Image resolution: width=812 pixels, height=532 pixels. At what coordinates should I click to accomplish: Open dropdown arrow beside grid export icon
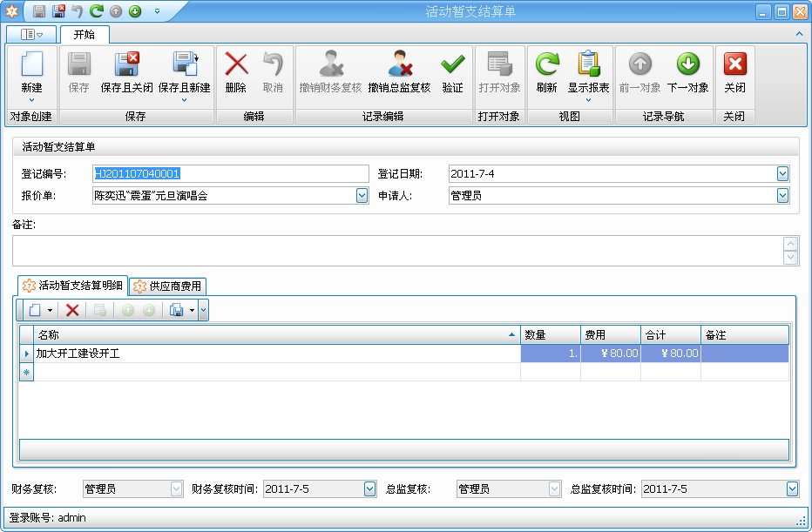193,311
